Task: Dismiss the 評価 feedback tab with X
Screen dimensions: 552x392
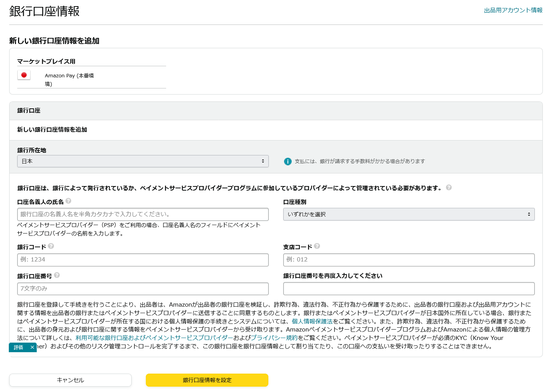Action: click(32, 347)
